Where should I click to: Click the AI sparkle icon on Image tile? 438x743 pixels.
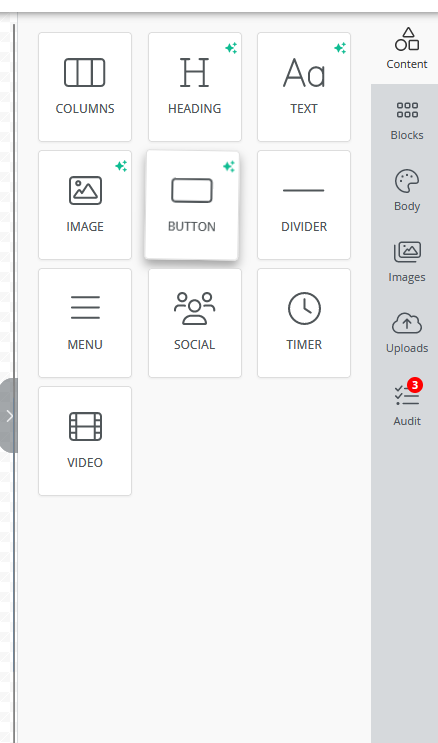point(121,166)
